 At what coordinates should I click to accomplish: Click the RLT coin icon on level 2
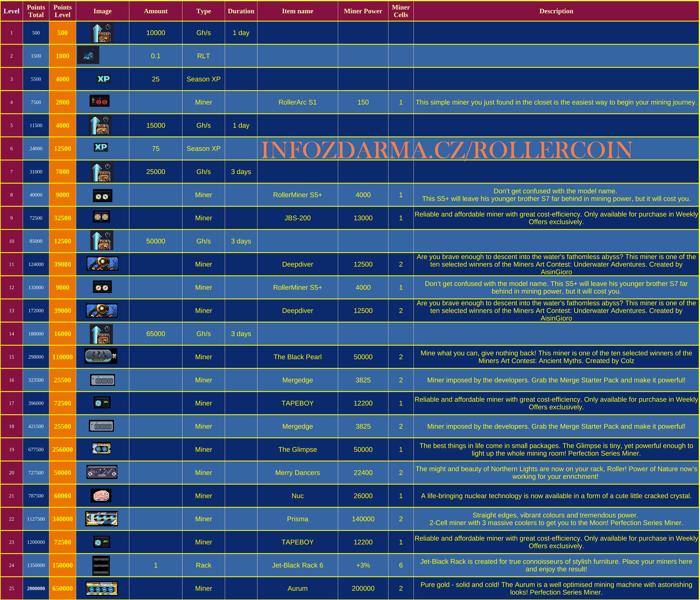tap(89, 55)
